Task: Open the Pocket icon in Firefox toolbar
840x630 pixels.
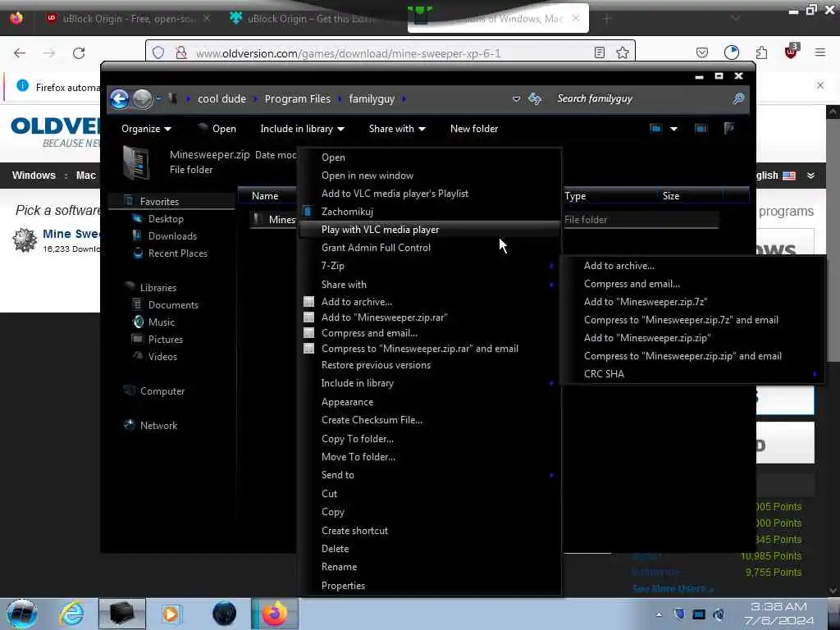Action: click(x=702, y=52)
